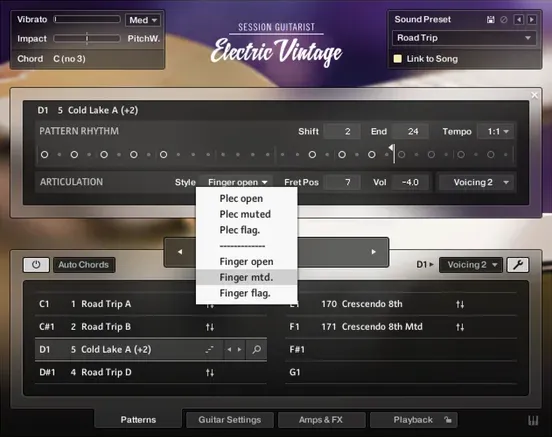Go to next sound preset
This screenshot has width=552, height=437.
point(532,20)
